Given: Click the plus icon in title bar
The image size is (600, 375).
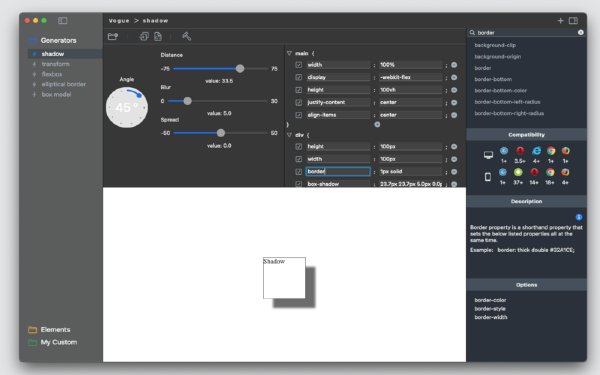Looking at the screenshot, I should pyautogui.click(x=560, y=21).
